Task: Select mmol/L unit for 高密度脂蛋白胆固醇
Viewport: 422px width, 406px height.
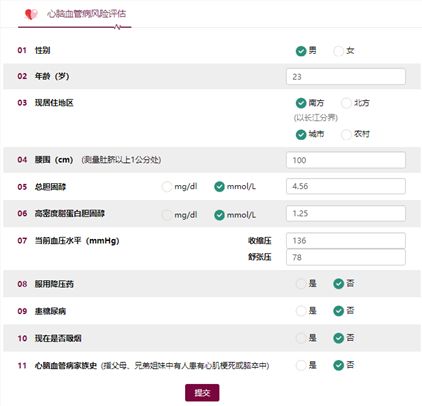Action: 219,215
